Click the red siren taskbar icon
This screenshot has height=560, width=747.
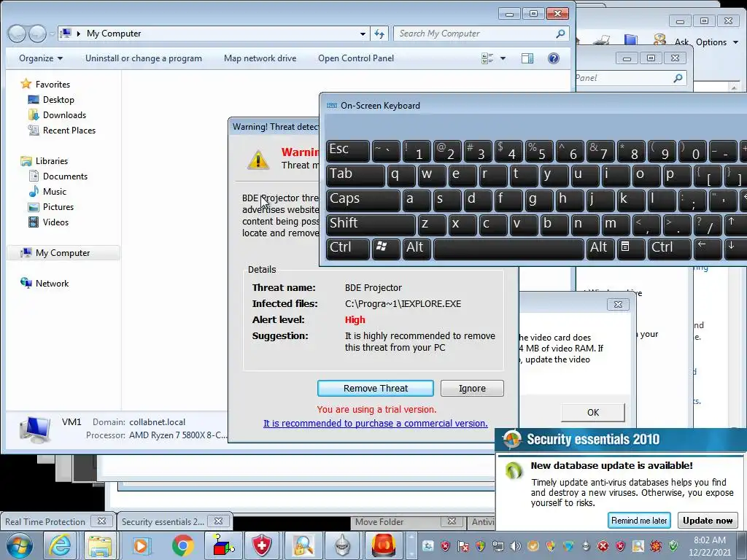coord(384,545)
